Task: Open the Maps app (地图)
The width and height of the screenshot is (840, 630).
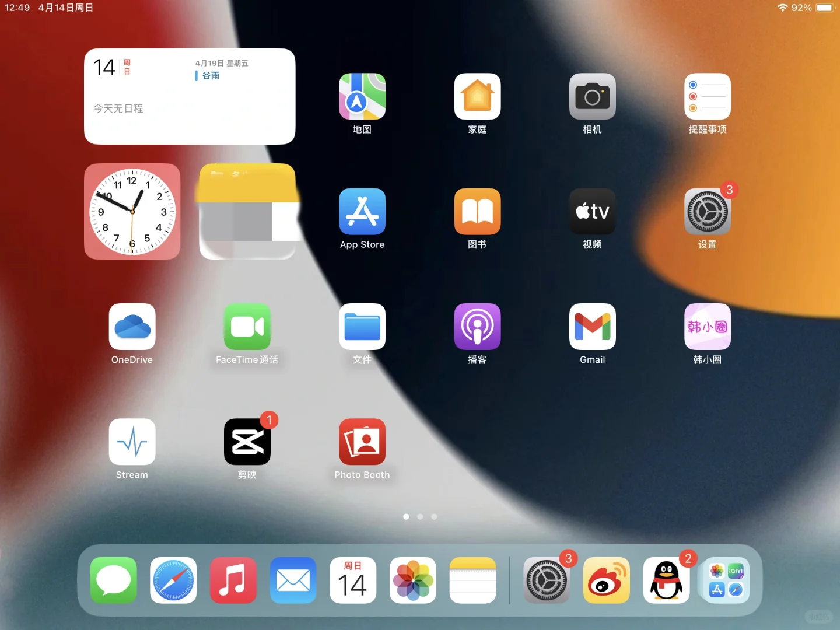Action: (x=362, y=97)
